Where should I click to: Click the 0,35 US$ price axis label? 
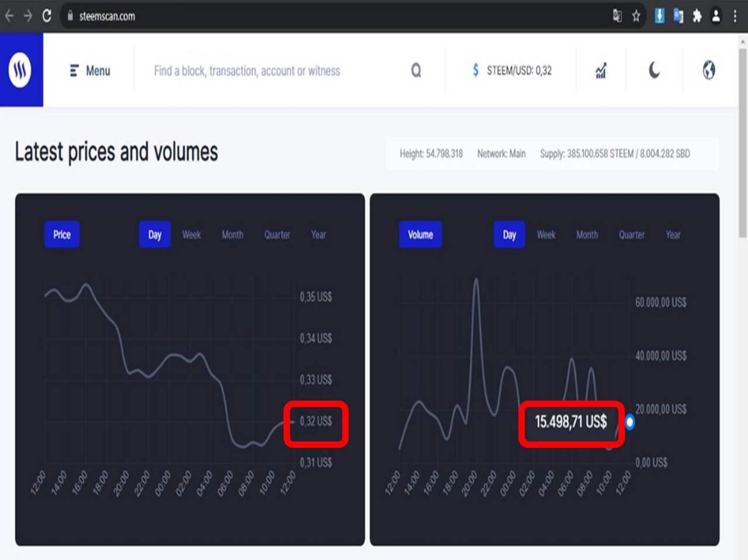[316, 297]
